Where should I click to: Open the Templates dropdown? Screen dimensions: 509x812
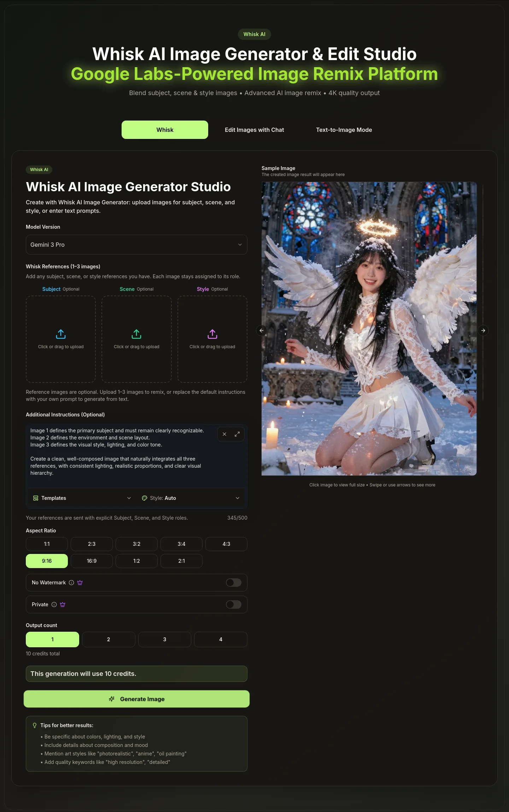(82, 498)
